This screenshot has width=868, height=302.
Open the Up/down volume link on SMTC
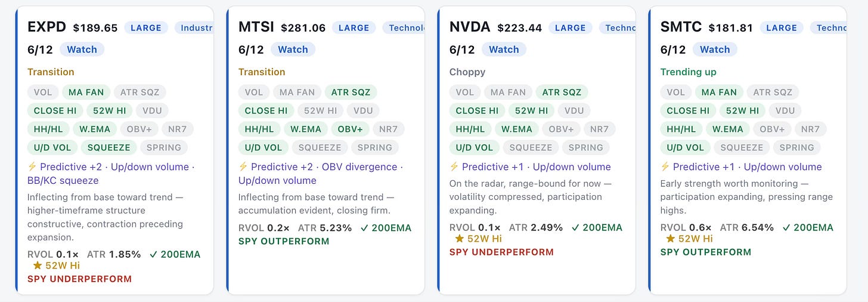click(783, 167)
